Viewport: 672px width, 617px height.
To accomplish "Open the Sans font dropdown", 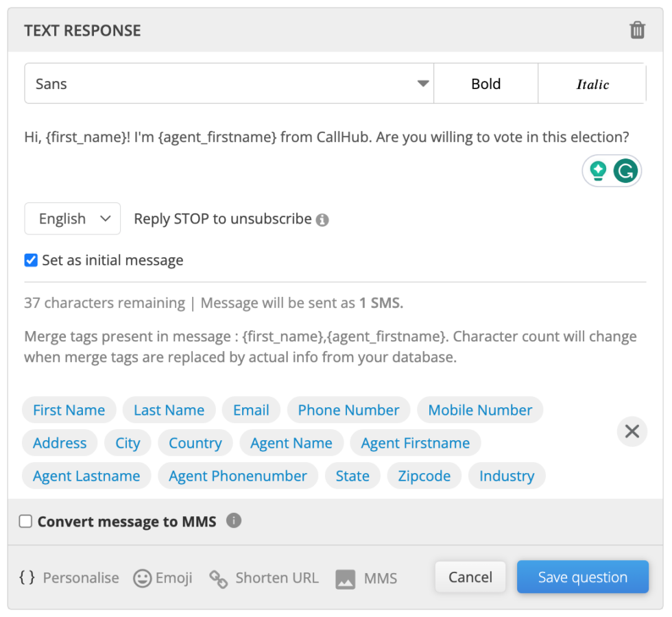I will pos(229,84).
